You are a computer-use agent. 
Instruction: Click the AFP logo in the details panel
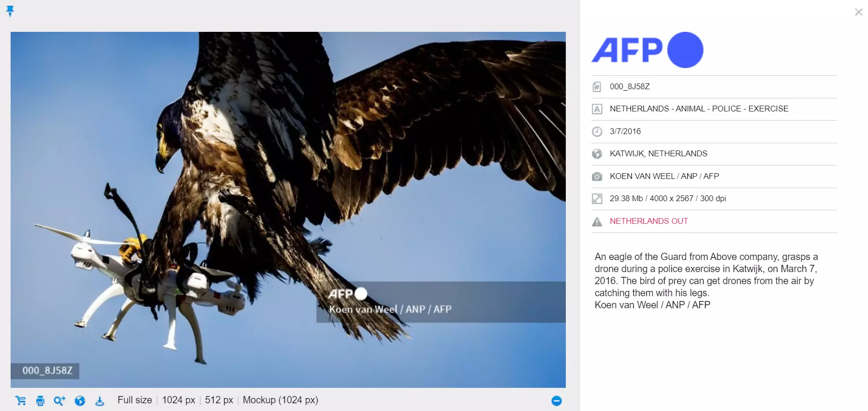pos(647,50)
